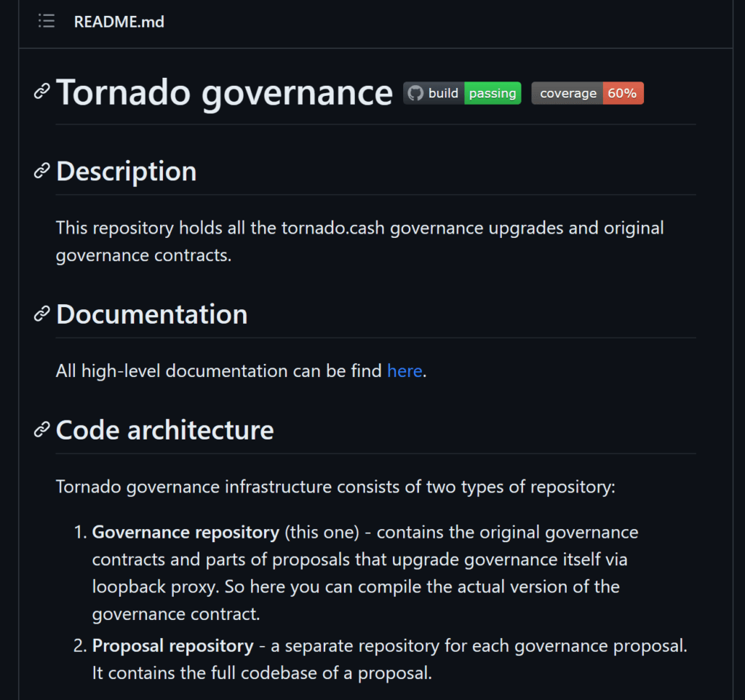This screenshot has height=700, width=745.
Task: Click the anchor icon beside Code architecture
Action: [41, 430]
